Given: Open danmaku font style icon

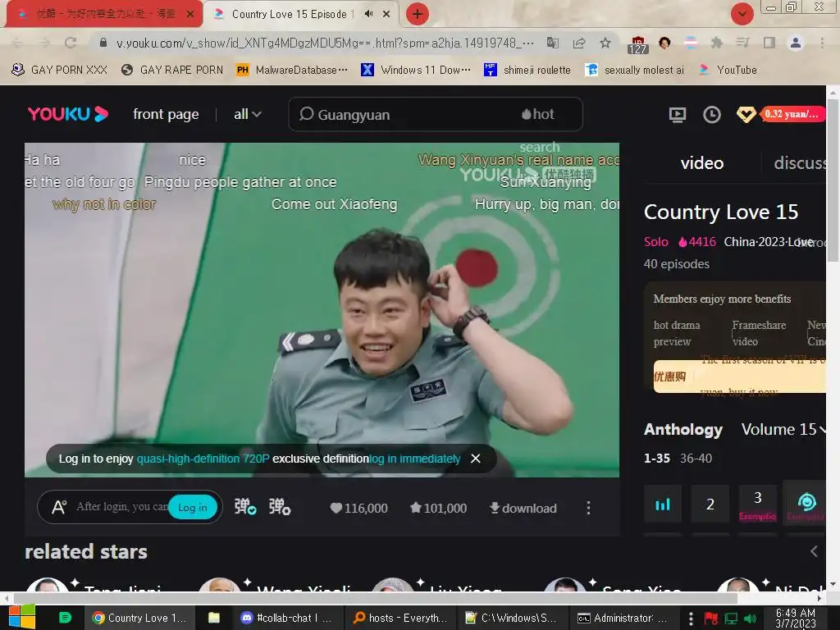Looking at the screenshot, I should (59, 507).
